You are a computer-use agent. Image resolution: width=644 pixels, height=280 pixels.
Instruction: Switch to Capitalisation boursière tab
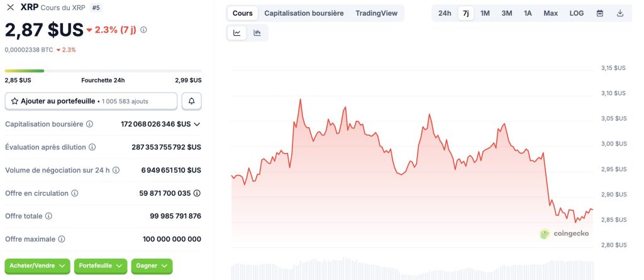coord(304,13)
